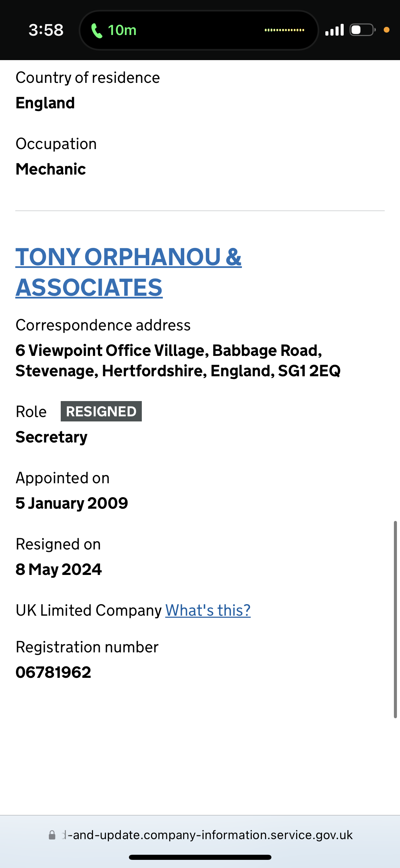Tap the padlock icon in address bar

52,835
